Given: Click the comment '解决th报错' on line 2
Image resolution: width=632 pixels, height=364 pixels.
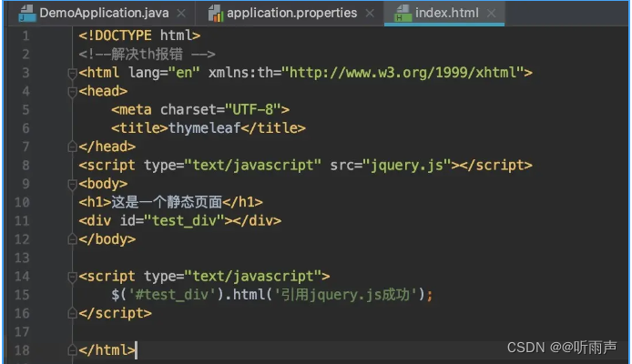Looking at the screenshot, I should tap(147, 54).
